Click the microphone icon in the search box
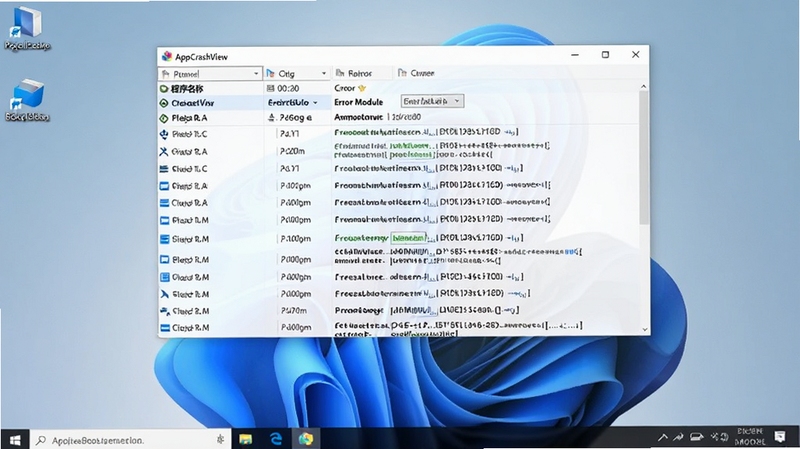This screenshot has width=800, height=449. 220,440
